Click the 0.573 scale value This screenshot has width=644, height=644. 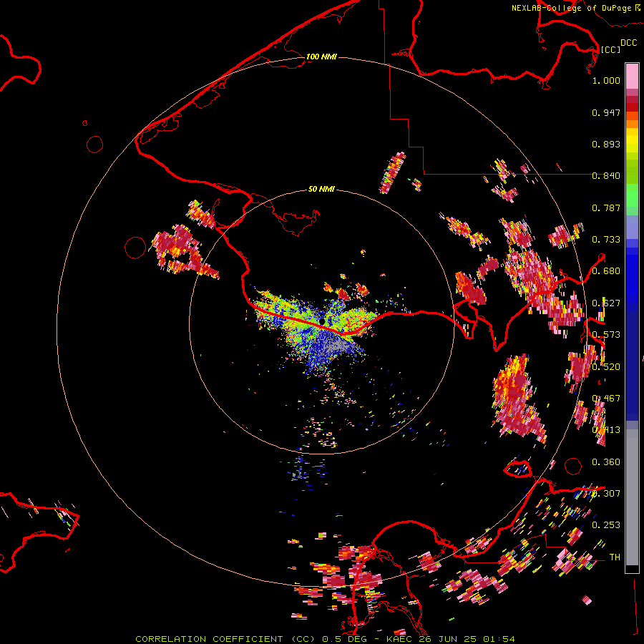[x=606, y=335]
